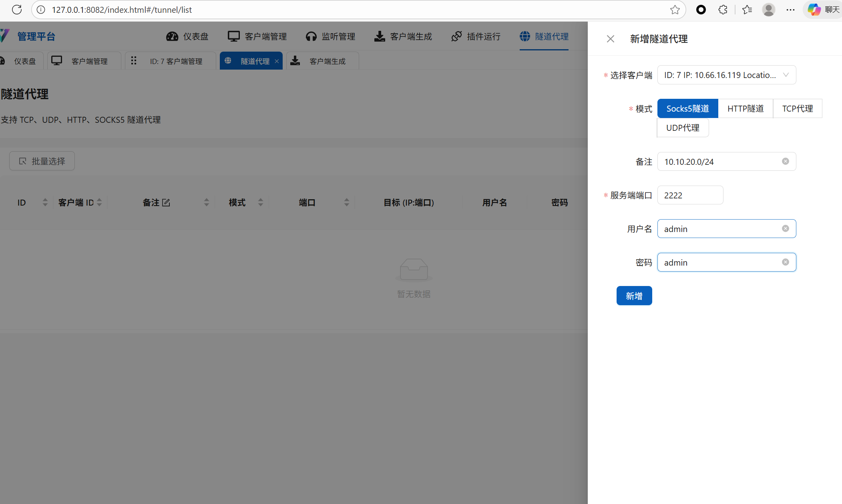Sort table by ID column arrows
The width and height of the screenshot is (842, 504).
(x=45, y=202)
